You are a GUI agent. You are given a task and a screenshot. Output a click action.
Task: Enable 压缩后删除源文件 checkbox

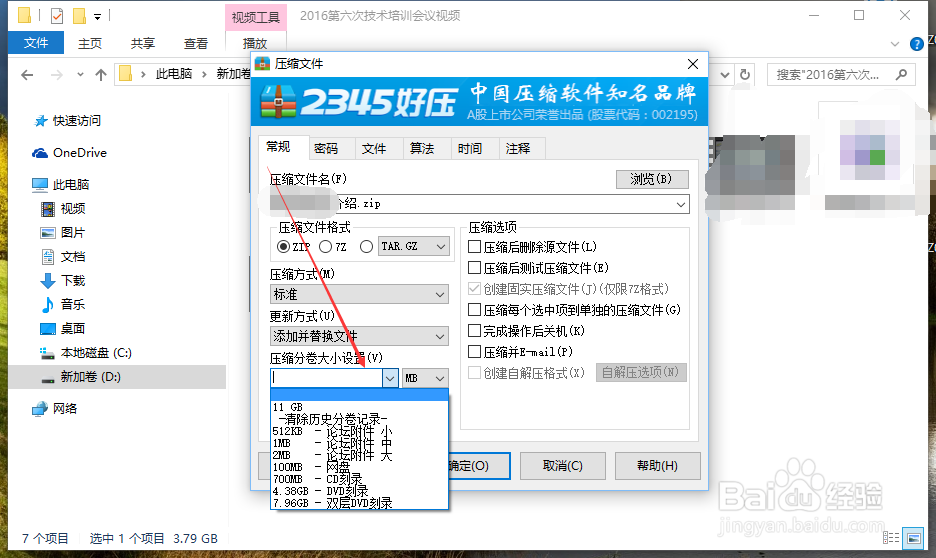click(x=475, y=246)
